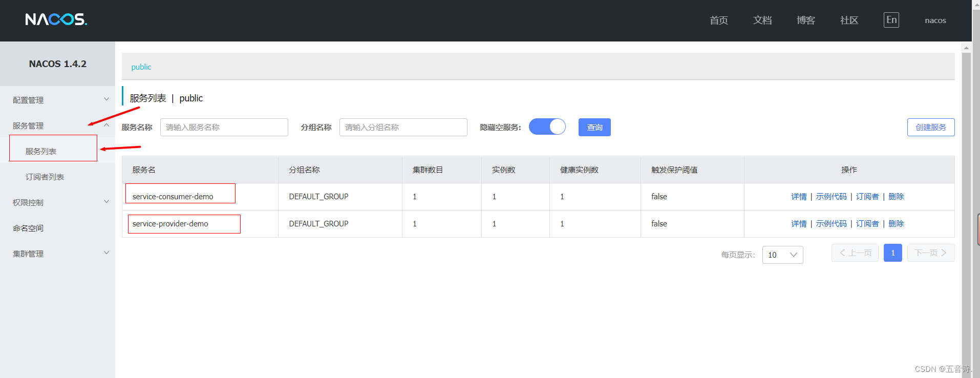Click false threshold in service-consumer-demo row

(659, 197)
